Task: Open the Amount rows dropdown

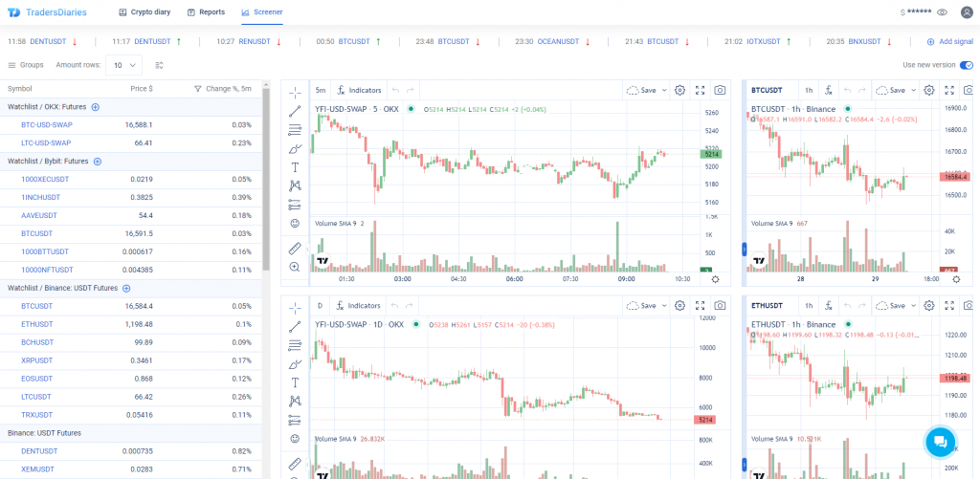Action: (124, 65)
